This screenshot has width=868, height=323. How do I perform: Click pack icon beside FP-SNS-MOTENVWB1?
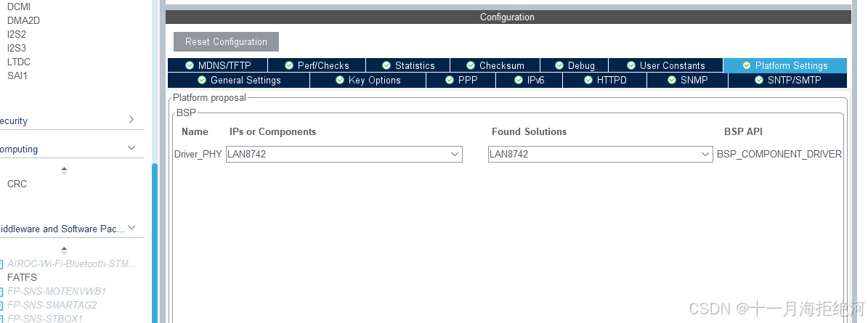tap(1, 292)
